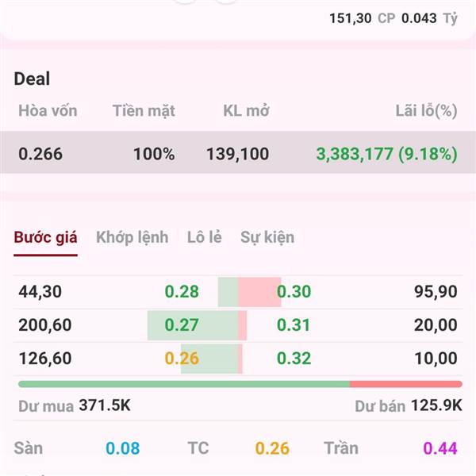476x476 pixels.
Task: Select the Sự kiện tab
Action: pyautogui.click(x=267, y=237)
